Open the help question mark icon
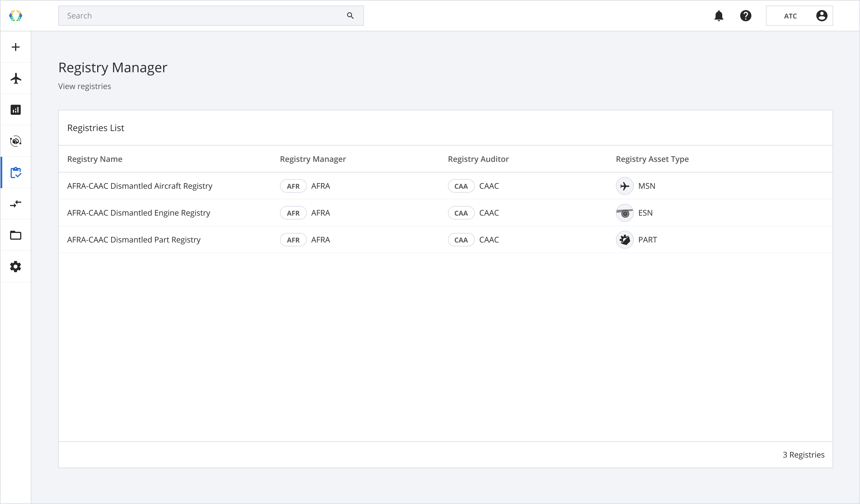 746,16
